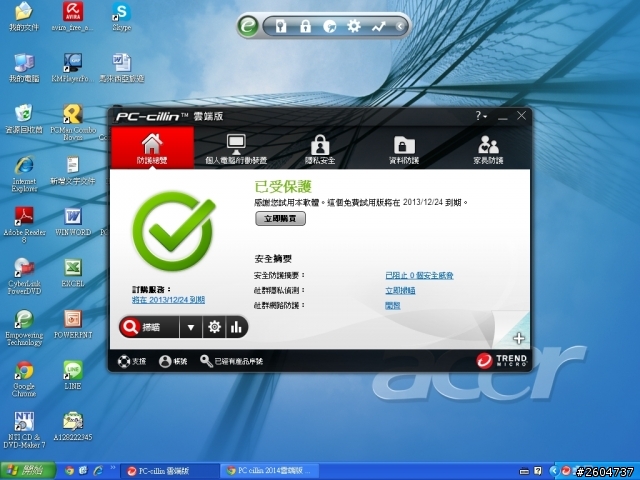Click the Trend Micro logo
This screenshot has height=480, width=640.
coord(502,361)
